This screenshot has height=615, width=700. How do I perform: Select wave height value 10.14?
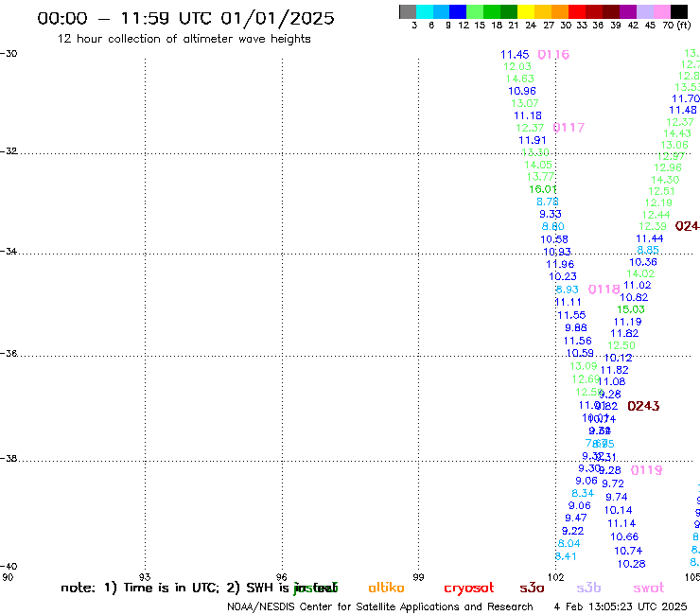point(619,510)
